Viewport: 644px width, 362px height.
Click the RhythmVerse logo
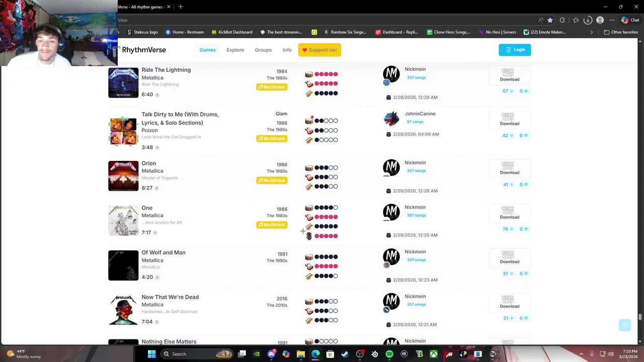(141, 50)
